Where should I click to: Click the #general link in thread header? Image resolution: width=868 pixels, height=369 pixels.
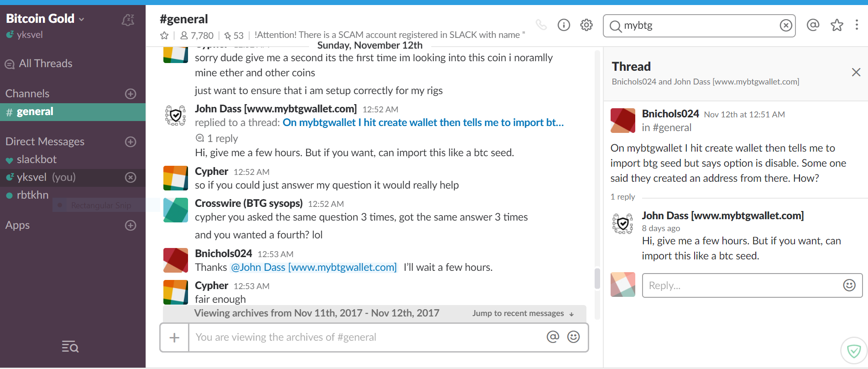[x=672, y=128]
